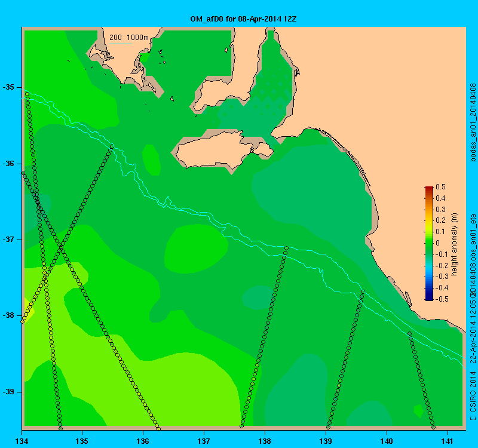Image resolution: width=478 pixels, height=448 pixels.
Task: Click colorbar value -0.5
Action: [x=442, y=299]
